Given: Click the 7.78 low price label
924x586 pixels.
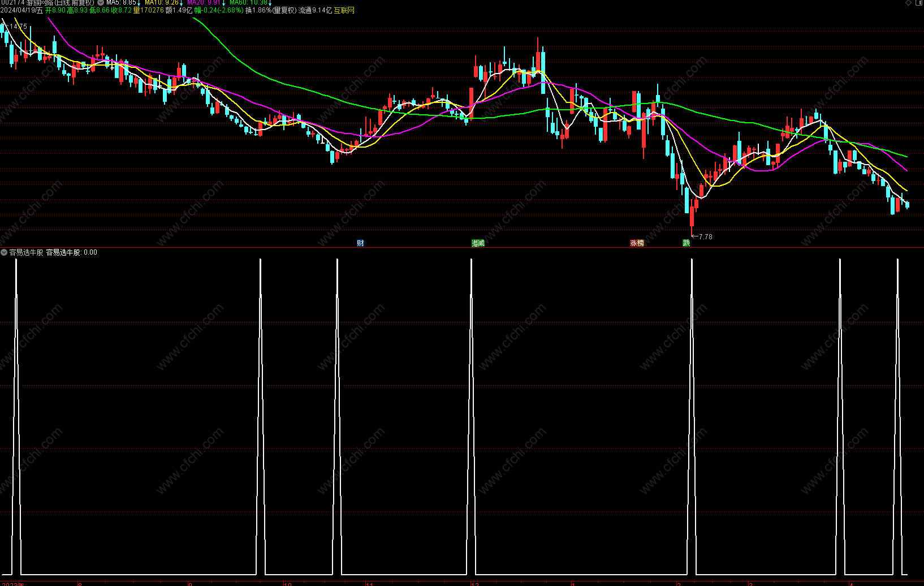Looking at the screenshot, I should [x=706, y=237].
